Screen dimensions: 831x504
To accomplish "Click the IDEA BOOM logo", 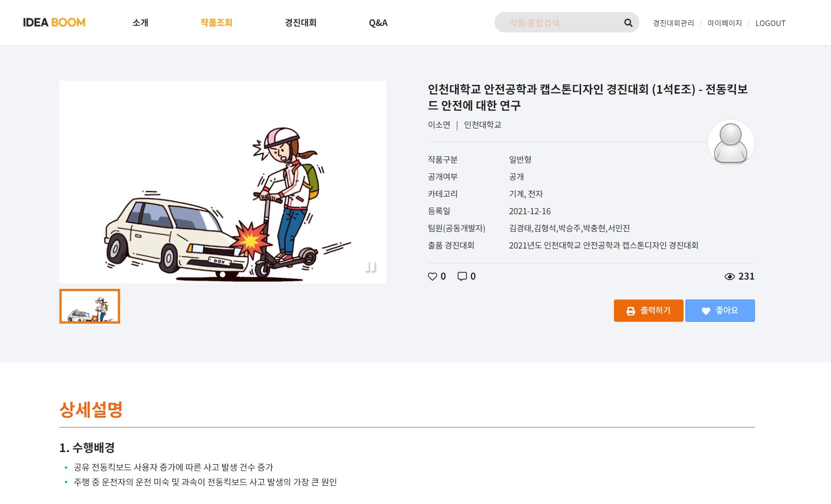I will [x=54, y=23].
